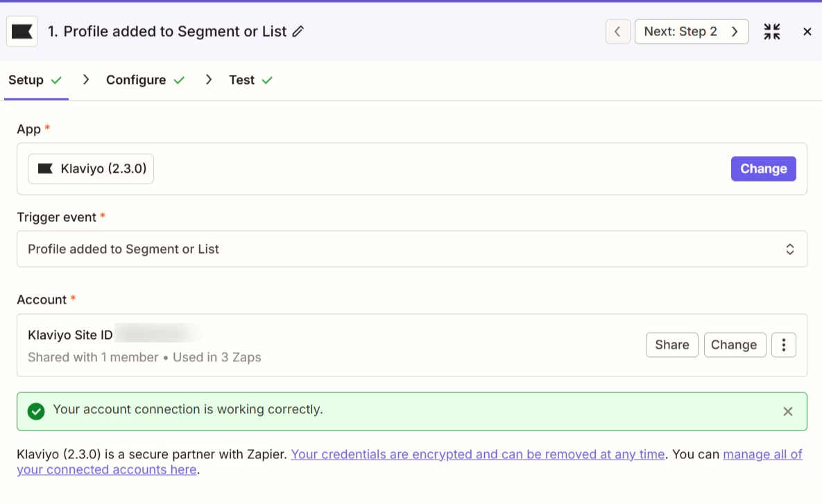
Task: Switch to the Test tab
Action: pos(250,80)
